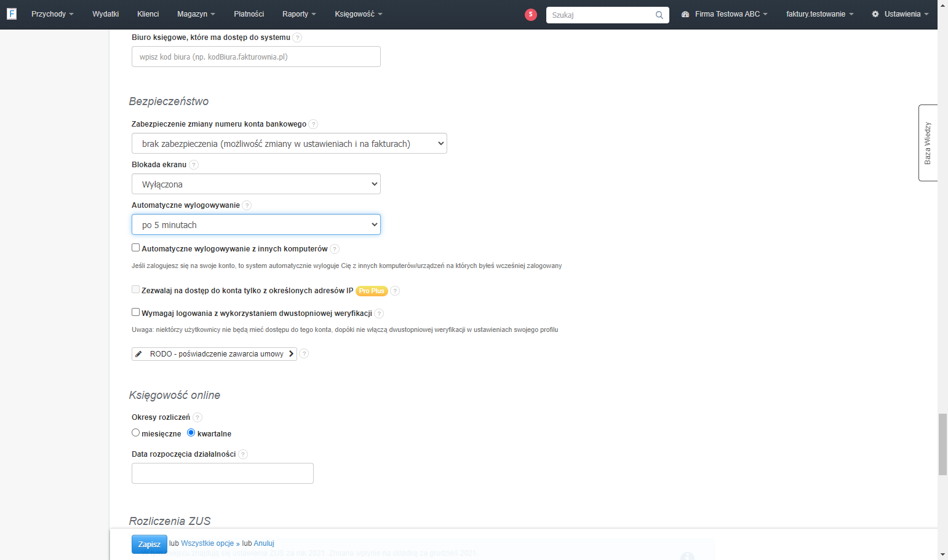948x560 pixels.
Task: Expand the Przychody menu
Action: [52, 14]
